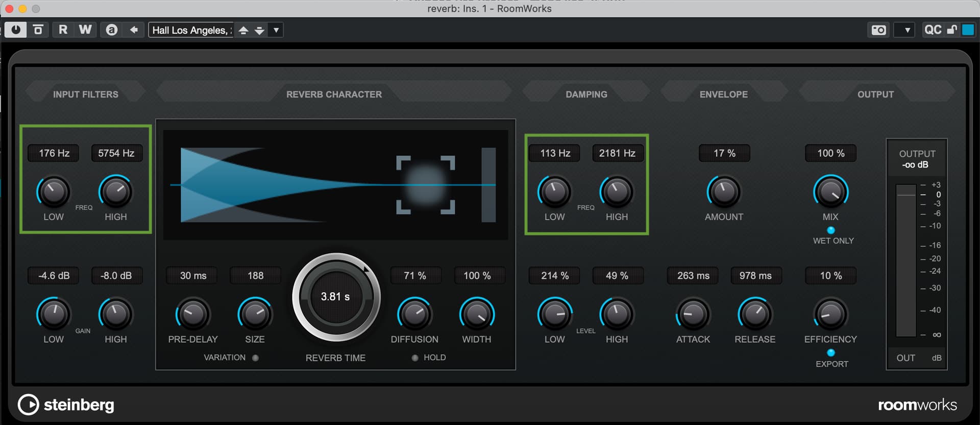
Task: Open the Hall Los Angeles preset browser
Action: click(x=191, y=30)
